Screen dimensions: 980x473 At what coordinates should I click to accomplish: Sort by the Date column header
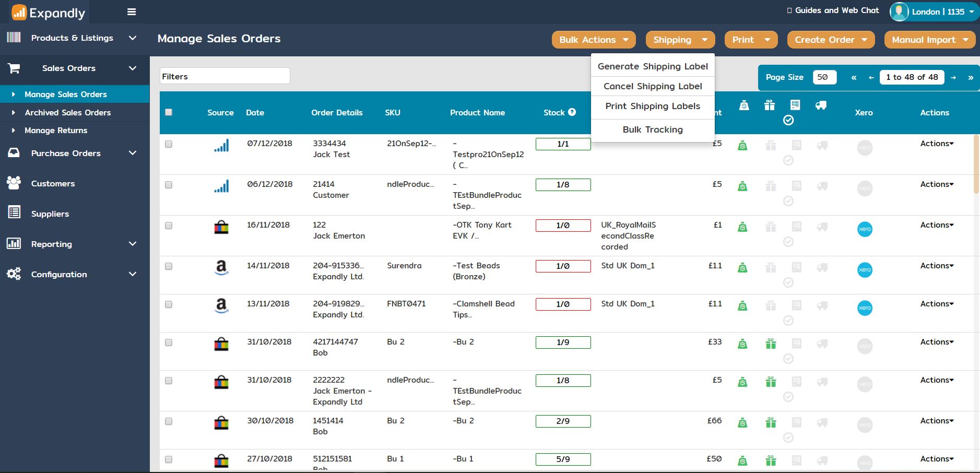point(255,112)
